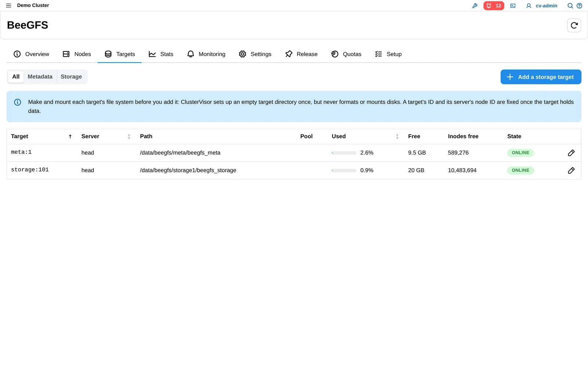Open the help question mark icon
588x368 pixels.
pyautogui.click(x=580, y=6)
